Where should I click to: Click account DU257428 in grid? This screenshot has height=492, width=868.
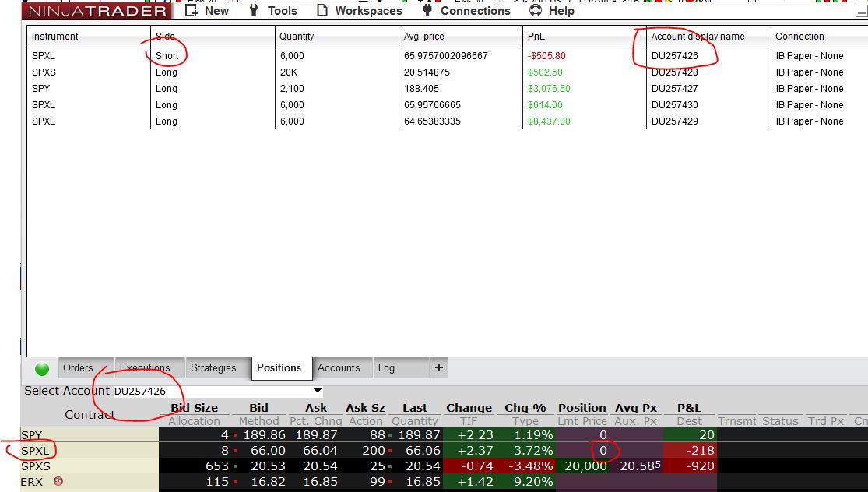point(675,72)
